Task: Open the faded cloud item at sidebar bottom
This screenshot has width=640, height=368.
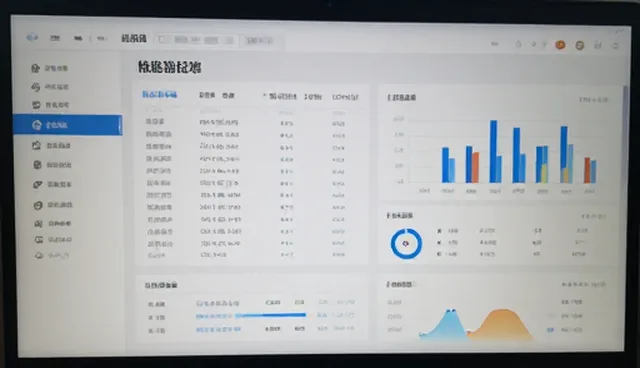Action: 52,256
